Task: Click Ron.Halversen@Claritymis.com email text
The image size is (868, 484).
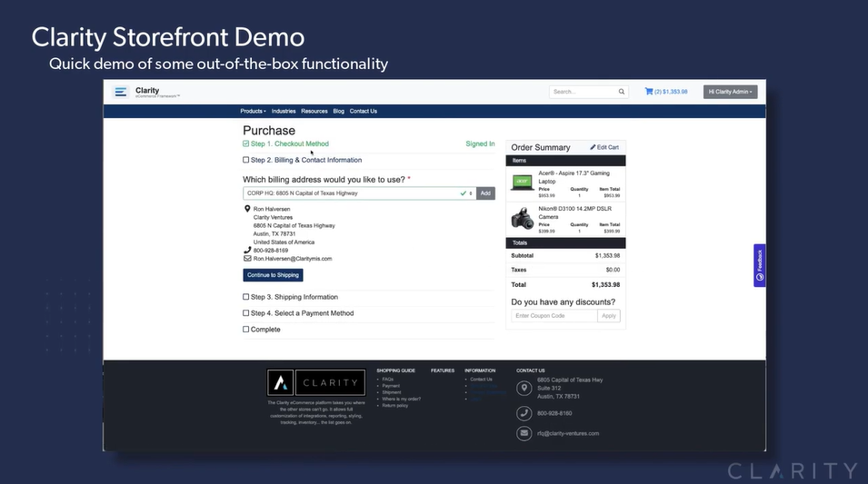Action: (x=293, y=258)
